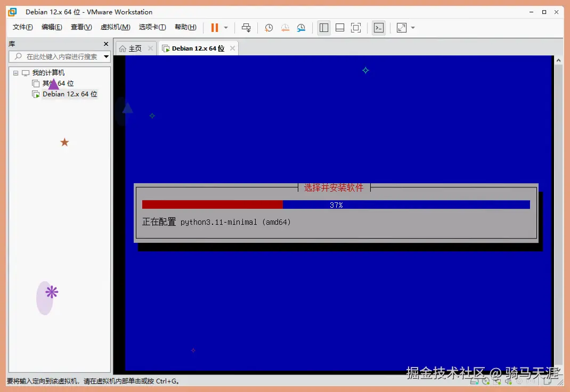Open the 帮助(H) menu

coord(185,27)
